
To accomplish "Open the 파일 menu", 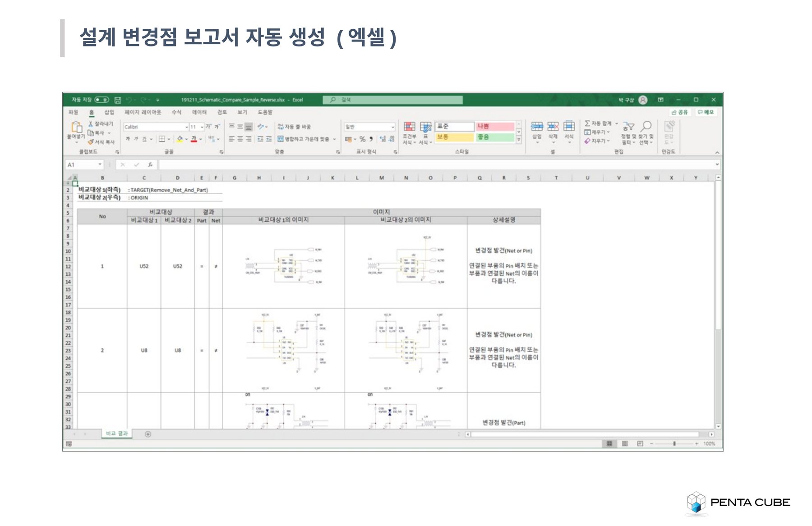I will pyautogui.click(x=73, y=112).
